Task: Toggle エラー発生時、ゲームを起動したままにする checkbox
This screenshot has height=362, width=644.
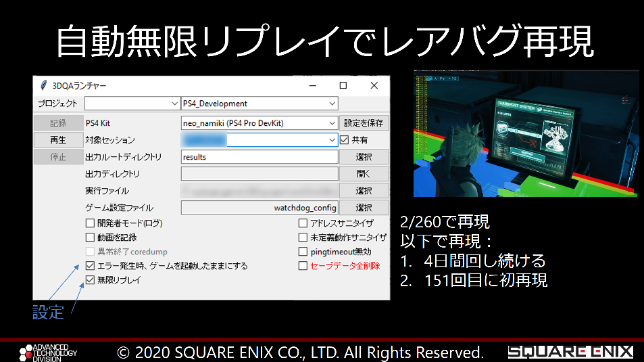Action: click(90, 266)
